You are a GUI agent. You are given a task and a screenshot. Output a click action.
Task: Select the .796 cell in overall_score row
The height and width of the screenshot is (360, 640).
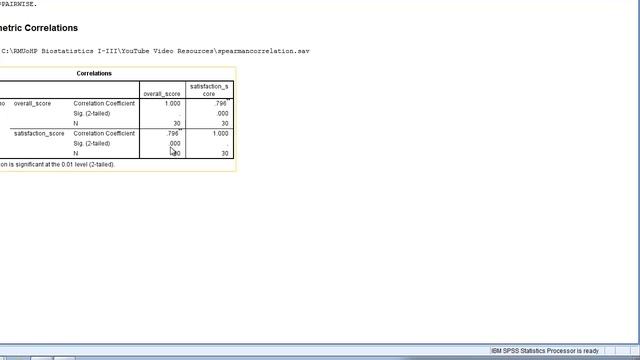point(222,104)
